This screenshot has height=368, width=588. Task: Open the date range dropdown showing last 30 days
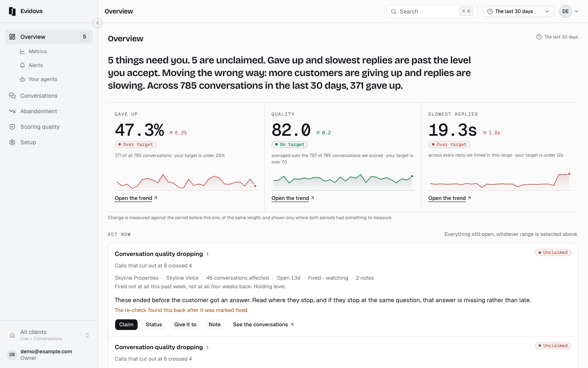point(518,11)
